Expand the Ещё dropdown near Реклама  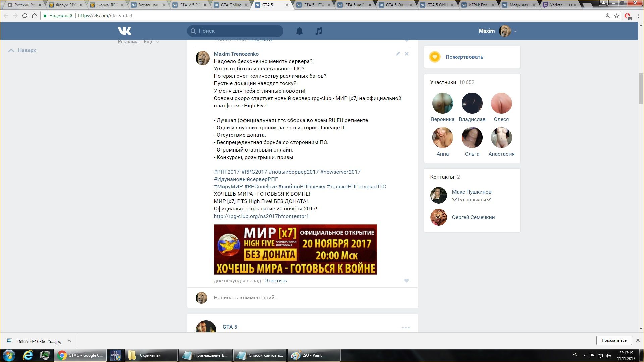[151, 42]
